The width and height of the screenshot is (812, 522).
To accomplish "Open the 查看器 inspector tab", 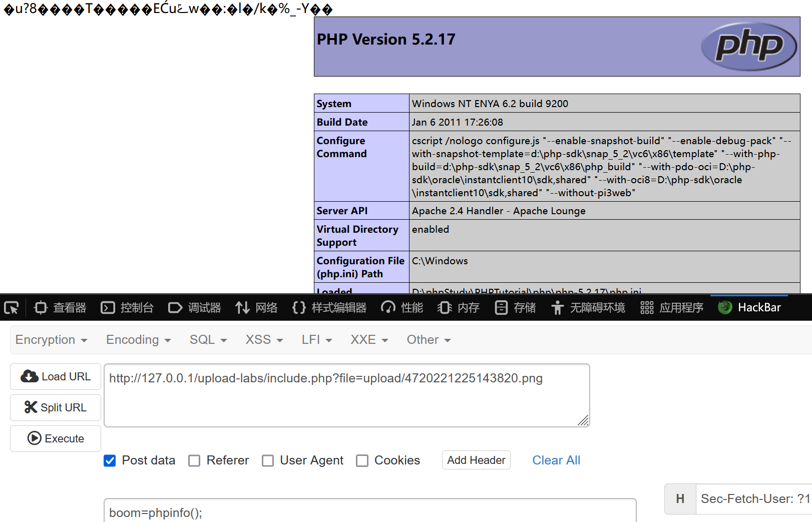I will 60,307.
